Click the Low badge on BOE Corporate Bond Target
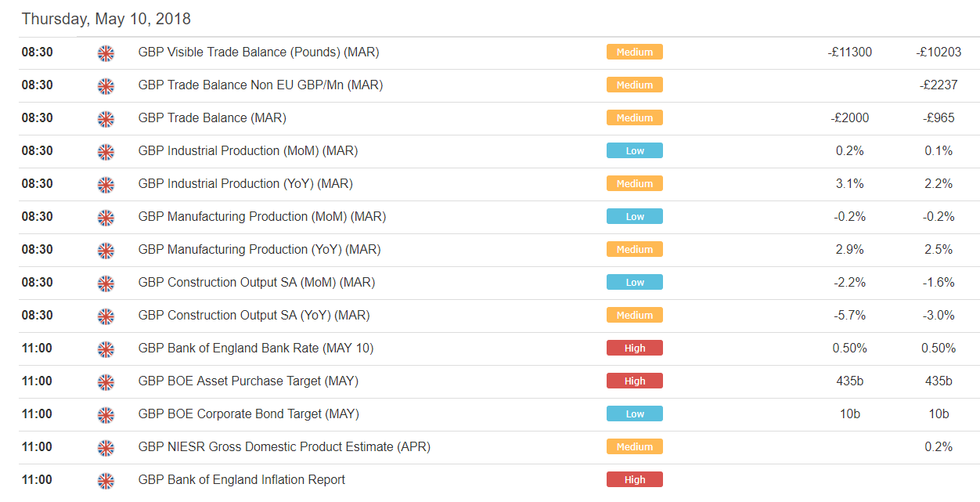The width and height of the screenshot is (980, 502). click(634, 414)
